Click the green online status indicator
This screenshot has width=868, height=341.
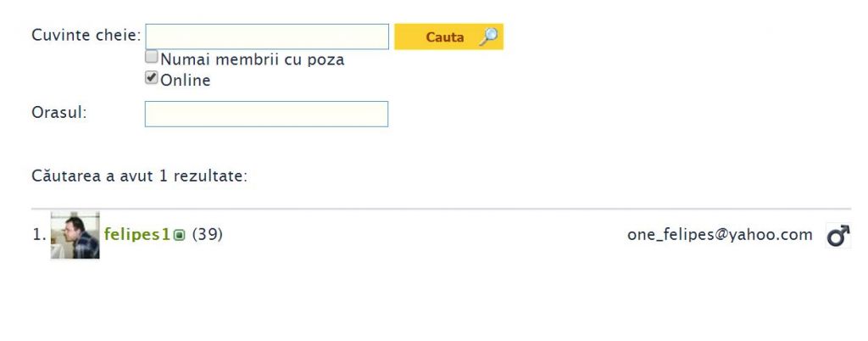click(179, 236)
